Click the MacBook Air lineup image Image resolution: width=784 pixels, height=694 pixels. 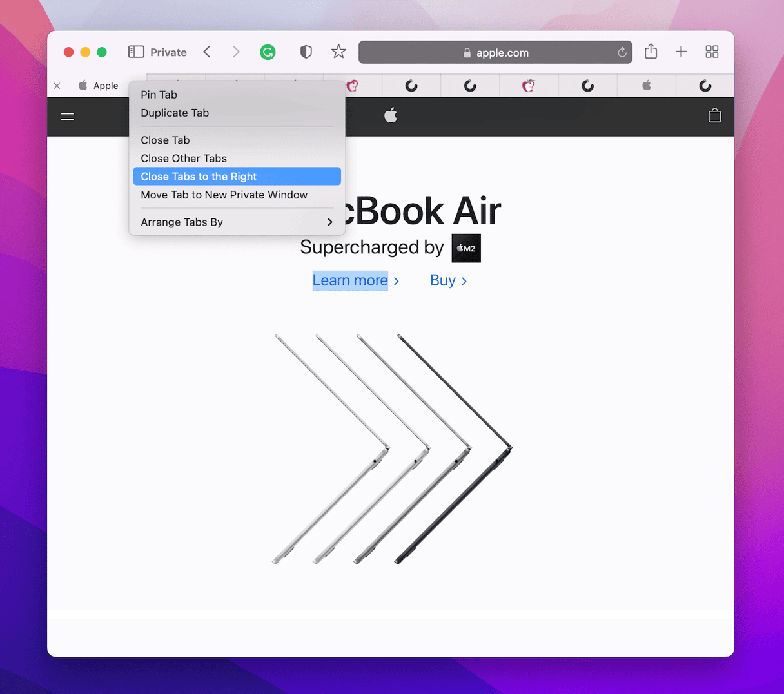click(x=392, y=449)
